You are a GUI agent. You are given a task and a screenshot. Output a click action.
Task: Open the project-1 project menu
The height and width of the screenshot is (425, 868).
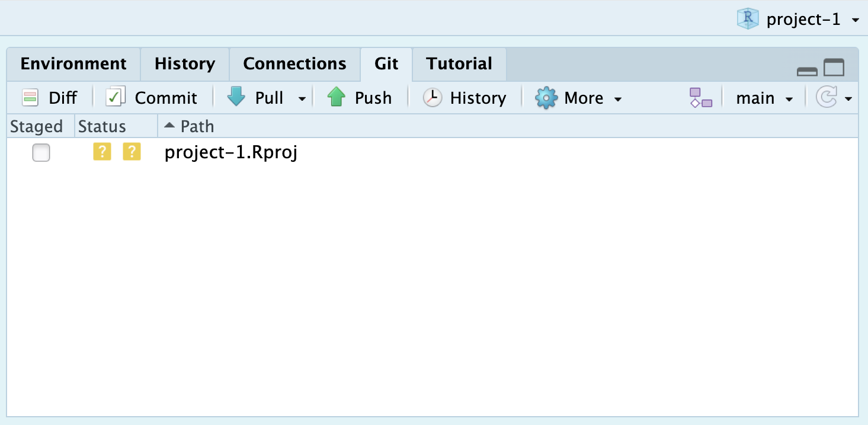tap(797, 20)
